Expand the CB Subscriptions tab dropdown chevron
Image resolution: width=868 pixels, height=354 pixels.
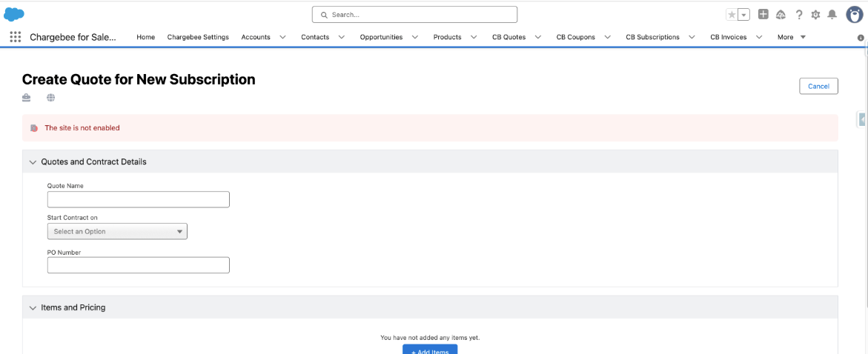692,37
